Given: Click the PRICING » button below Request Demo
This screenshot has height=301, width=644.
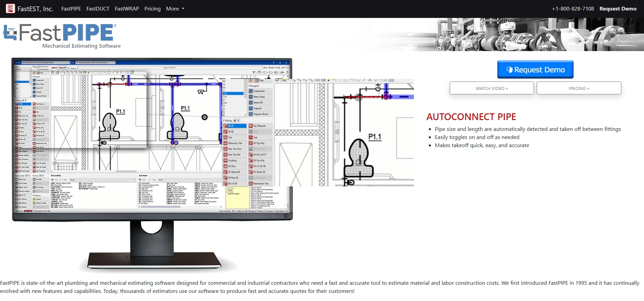Looking at the screenshot, I should pyautogui.click(x=579, y=88).
